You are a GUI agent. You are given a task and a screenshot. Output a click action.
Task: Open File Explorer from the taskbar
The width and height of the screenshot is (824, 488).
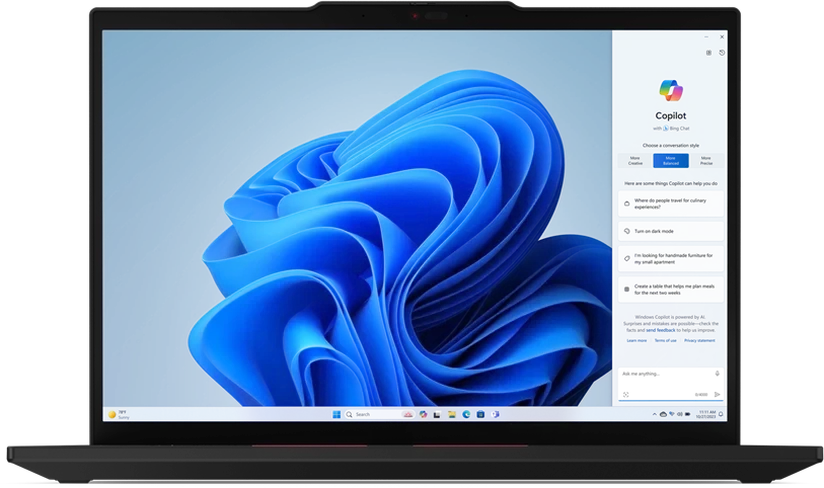click(452, 414)
